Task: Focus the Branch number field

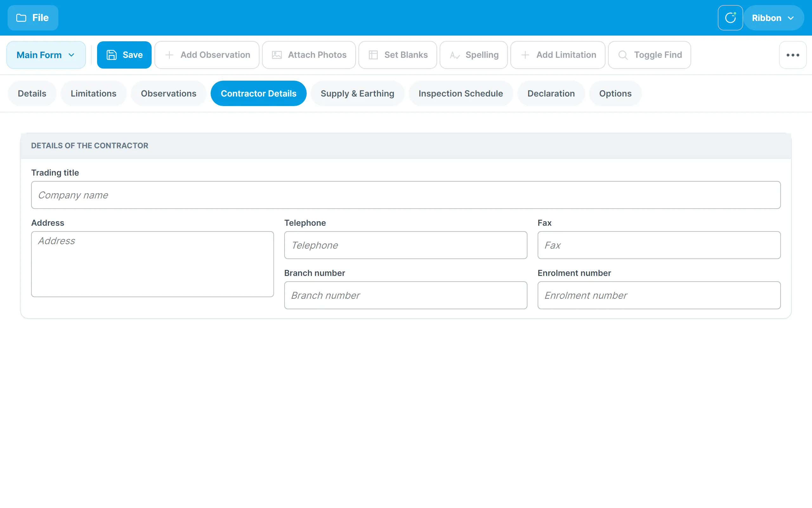Action: (406, 295)
